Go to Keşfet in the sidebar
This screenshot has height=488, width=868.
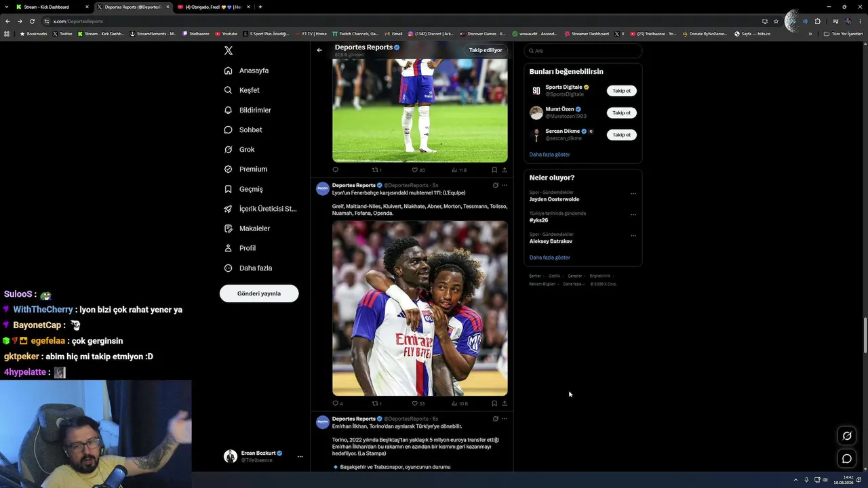[242, 90]
